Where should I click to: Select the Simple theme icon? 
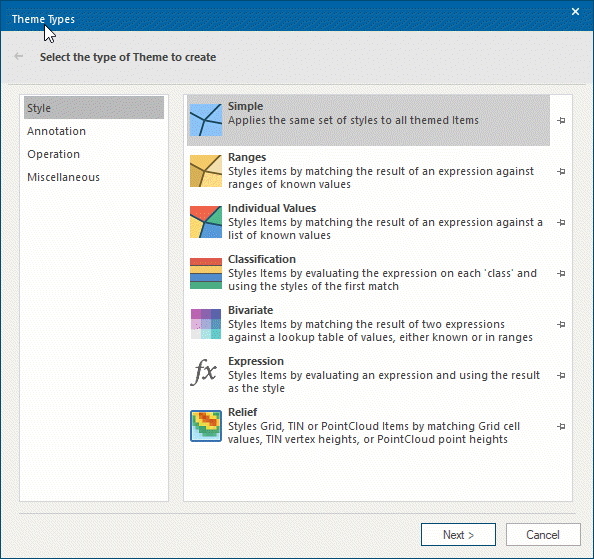(x=206, y=120)
